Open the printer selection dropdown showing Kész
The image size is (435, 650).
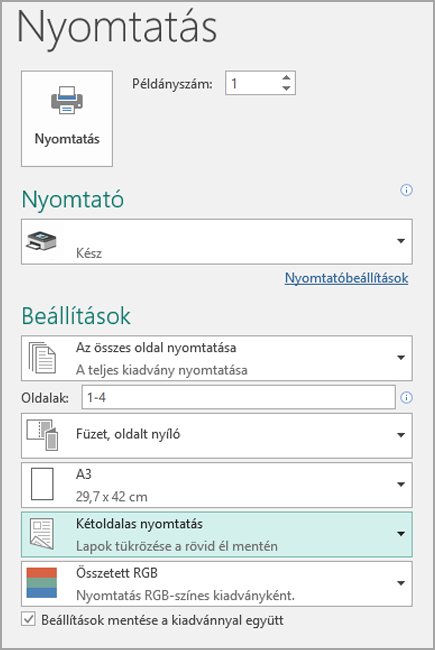[217, 242]
